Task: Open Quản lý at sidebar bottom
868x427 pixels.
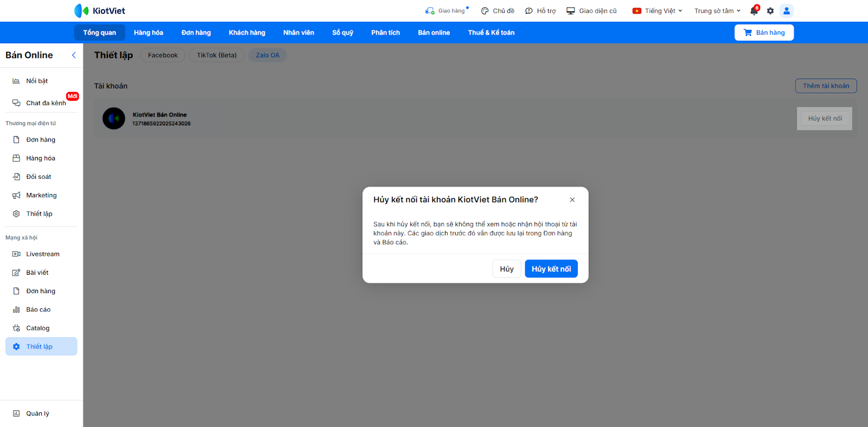Action: [x=41, y=413]
